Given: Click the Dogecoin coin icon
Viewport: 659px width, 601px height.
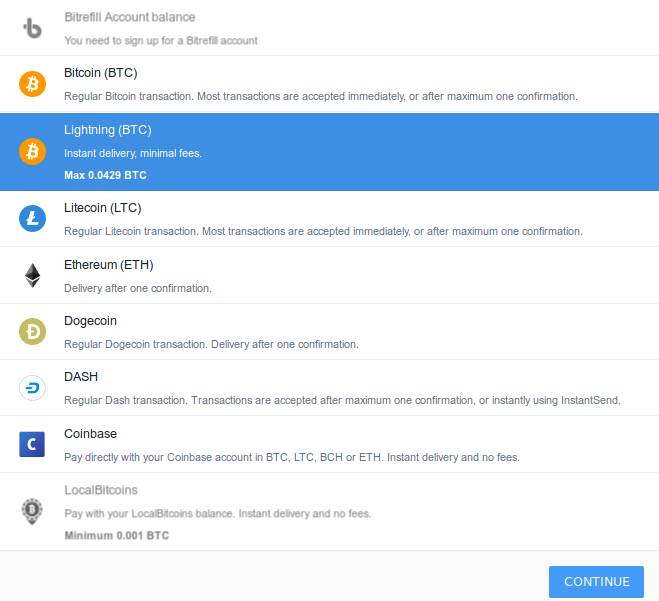Looking at the screenshot, I should pos(32,332).
